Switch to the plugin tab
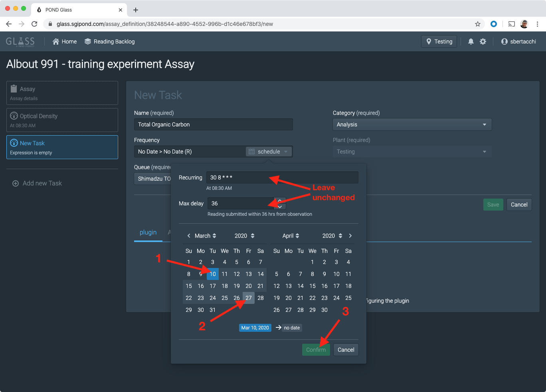Screen dimensions: 546x392 point(148,232)
